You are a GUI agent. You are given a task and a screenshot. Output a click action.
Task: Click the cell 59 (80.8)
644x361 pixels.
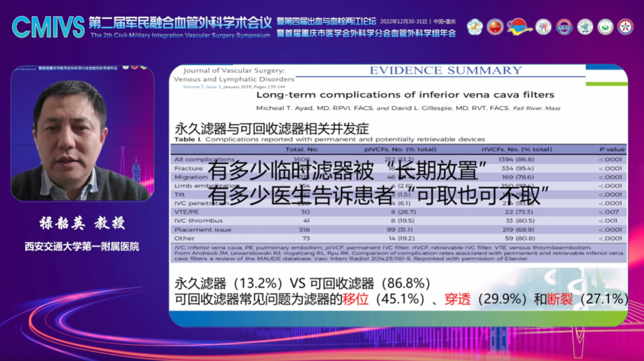(x=519, y=239)
